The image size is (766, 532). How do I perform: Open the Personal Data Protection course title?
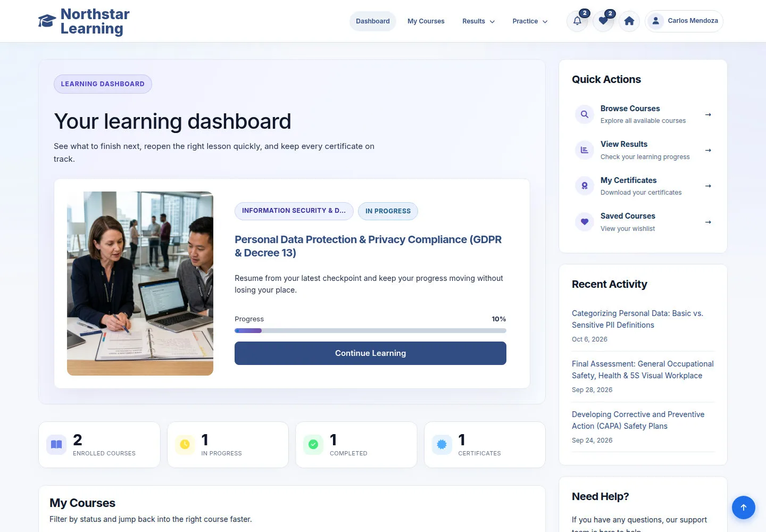(368, 246)
